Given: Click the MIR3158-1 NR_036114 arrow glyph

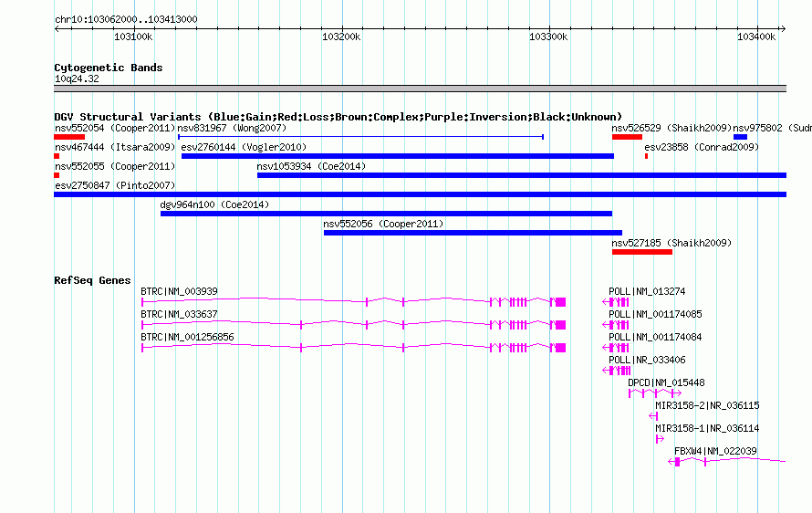Looking at the screenshot, I should pos(660,438).
